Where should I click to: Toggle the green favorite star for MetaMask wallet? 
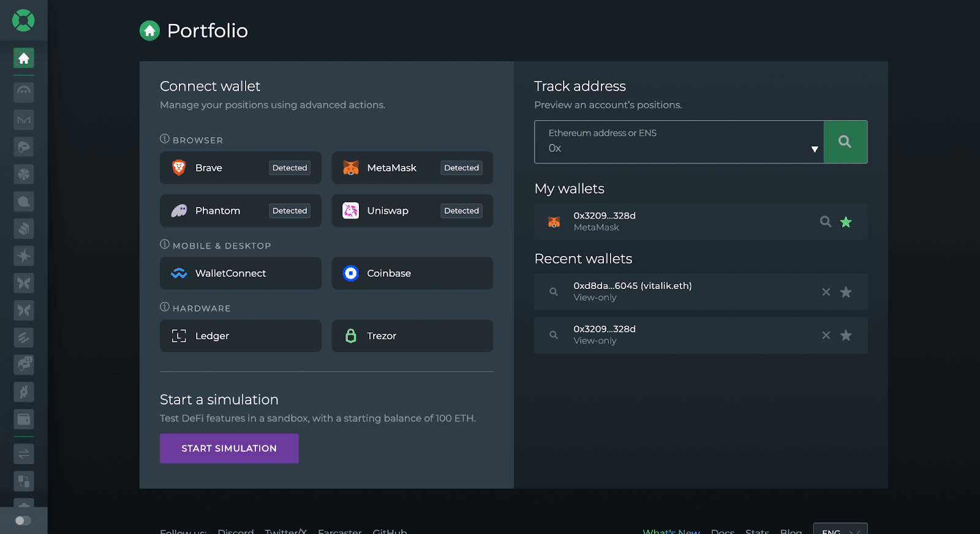846,222
